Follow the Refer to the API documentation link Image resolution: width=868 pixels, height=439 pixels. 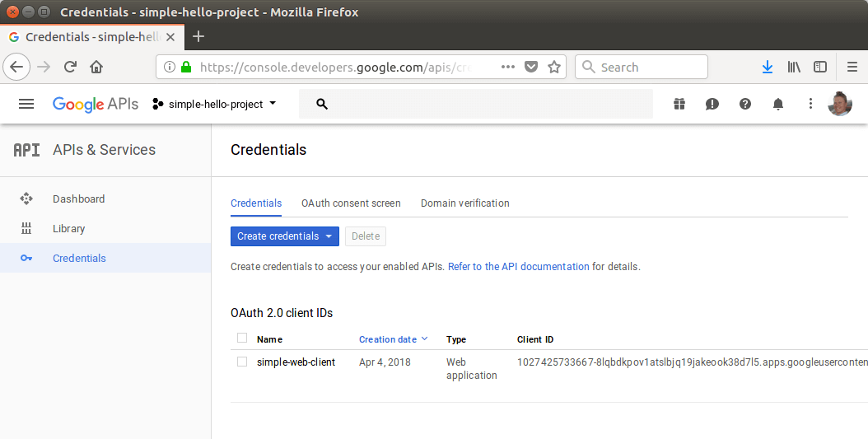(518, 267)
